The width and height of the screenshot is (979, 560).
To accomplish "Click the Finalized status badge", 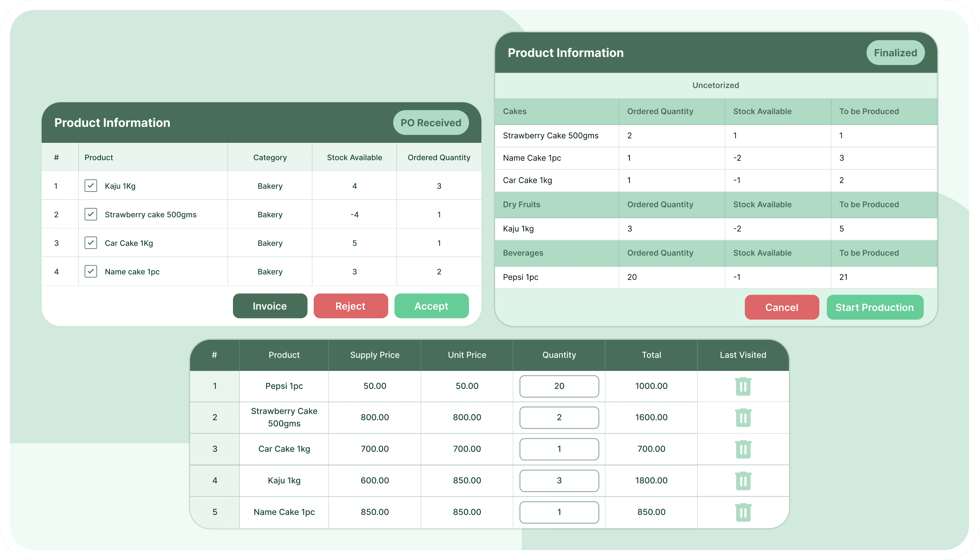I will 895,53.
